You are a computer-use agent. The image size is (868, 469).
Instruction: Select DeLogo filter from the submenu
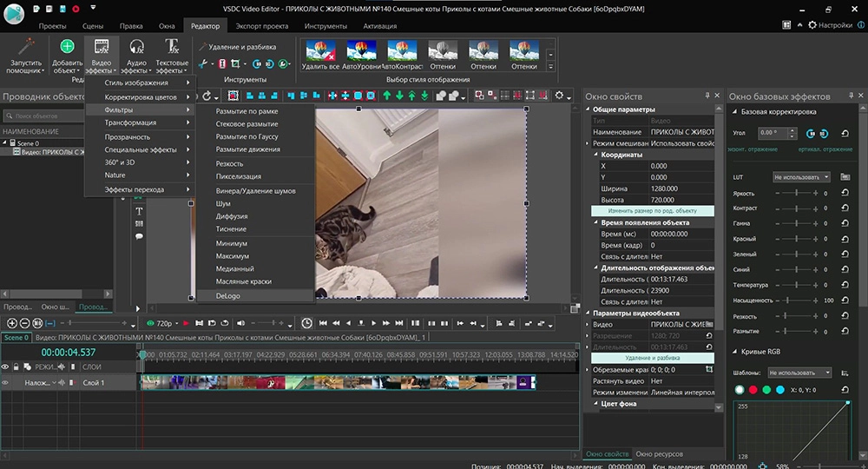point(228,295)
